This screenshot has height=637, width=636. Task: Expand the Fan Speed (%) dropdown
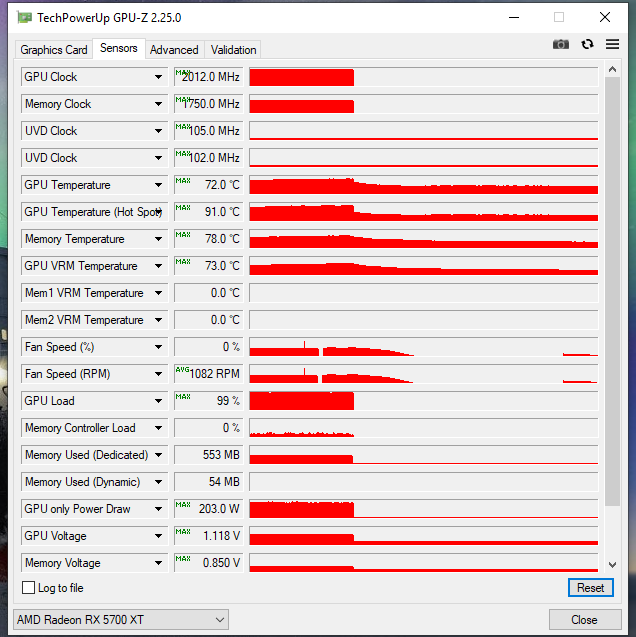158,347
